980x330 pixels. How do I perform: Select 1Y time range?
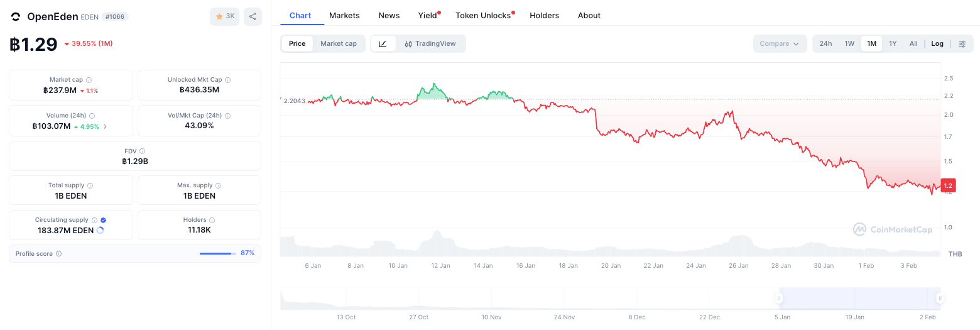(x=893, y=43)
